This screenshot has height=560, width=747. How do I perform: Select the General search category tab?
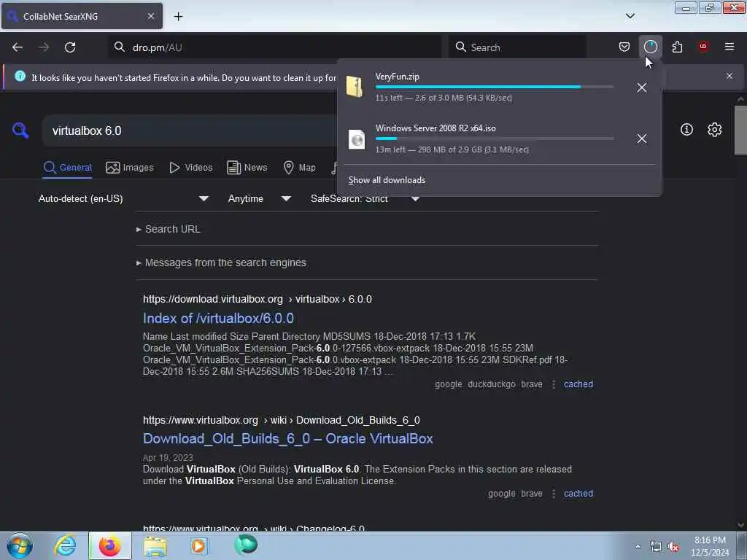point(67,168)
